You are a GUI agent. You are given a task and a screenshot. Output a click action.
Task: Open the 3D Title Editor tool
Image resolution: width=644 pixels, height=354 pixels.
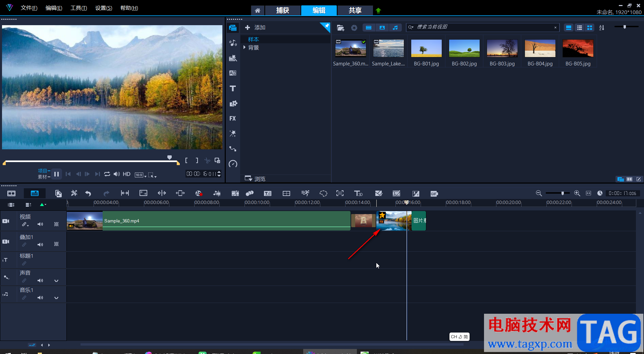click(358, 193)
